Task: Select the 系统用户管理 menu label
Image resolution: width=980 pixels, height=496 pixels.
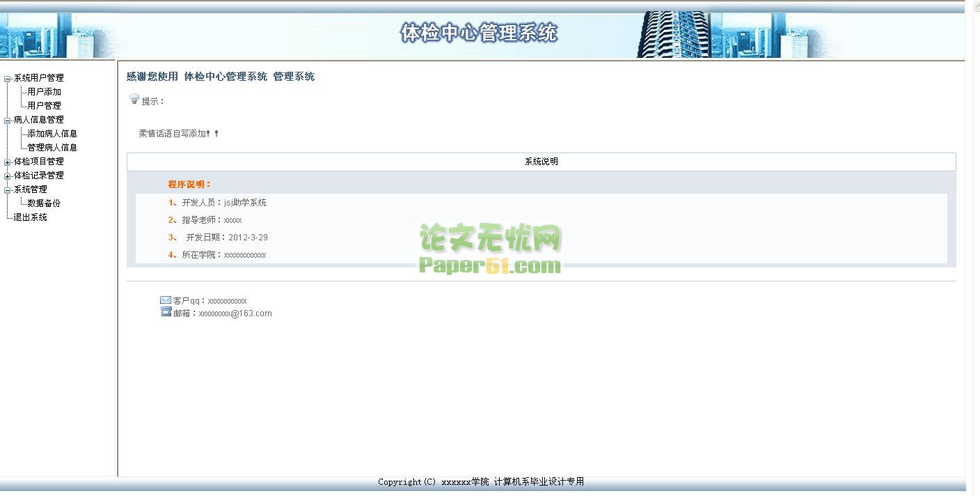Action: click(x=39, y=78)
